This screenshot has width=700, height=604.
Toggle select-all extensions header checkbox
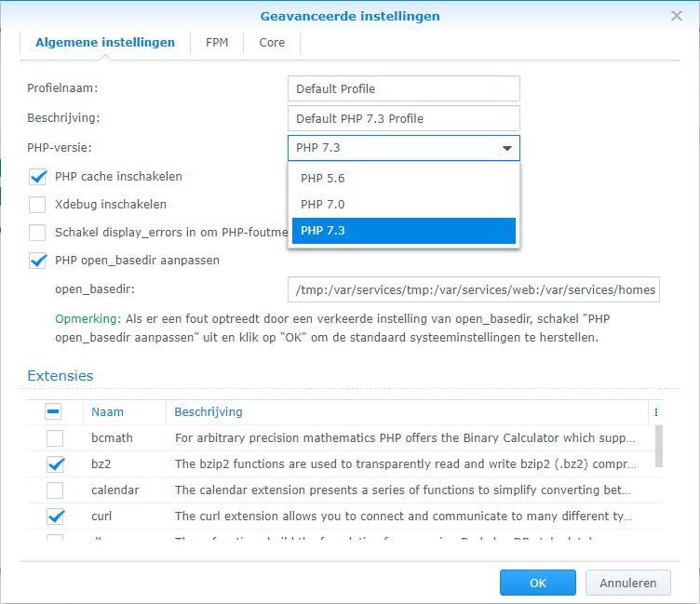[x=55, y=412]
